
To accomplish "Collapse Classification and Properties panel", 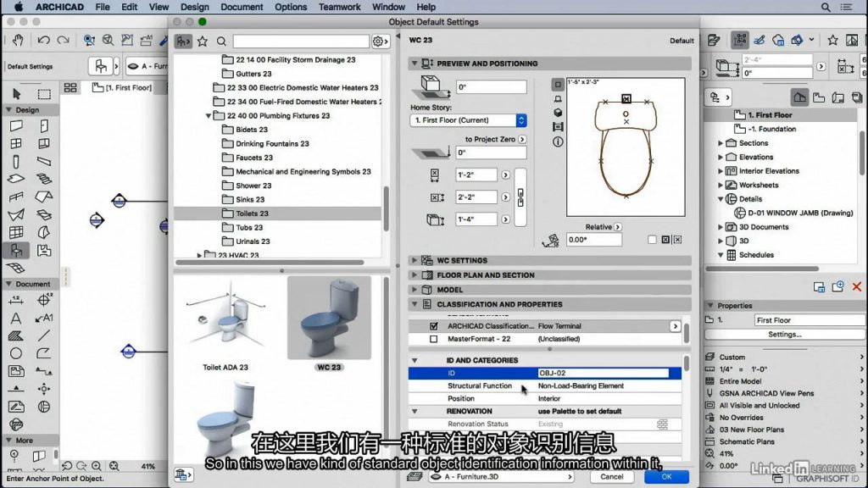I will click(x=414, y=304).
